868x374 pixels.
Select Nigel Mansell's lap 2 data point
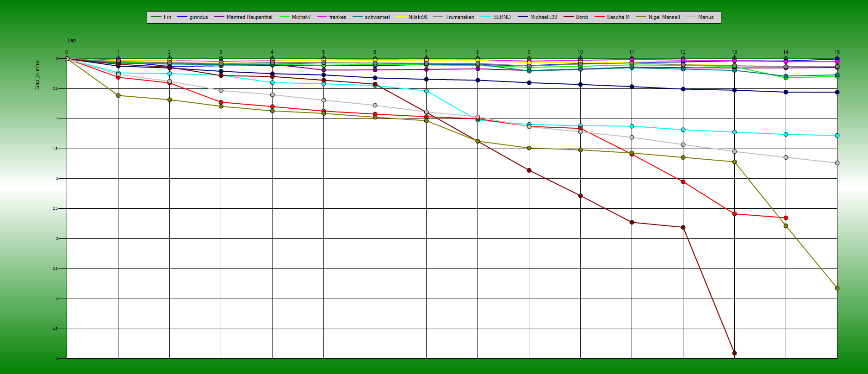coord(169,100)
